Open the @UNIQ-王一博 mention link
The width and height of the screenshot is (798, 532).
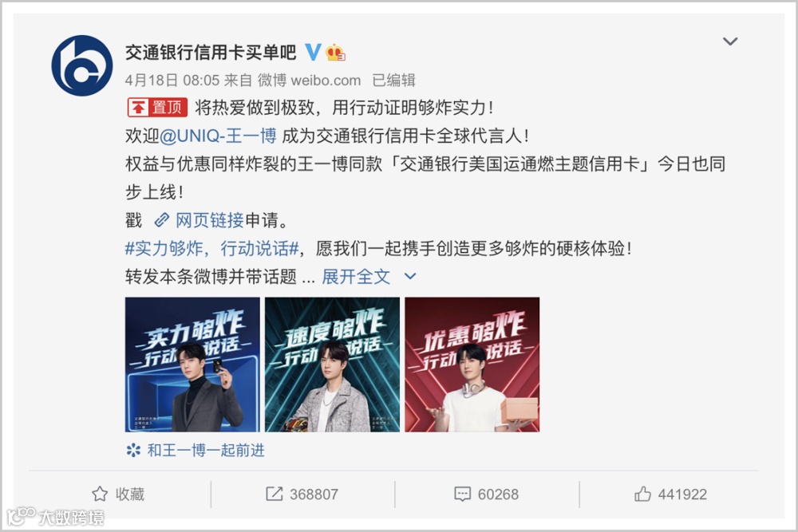[218, 136]
